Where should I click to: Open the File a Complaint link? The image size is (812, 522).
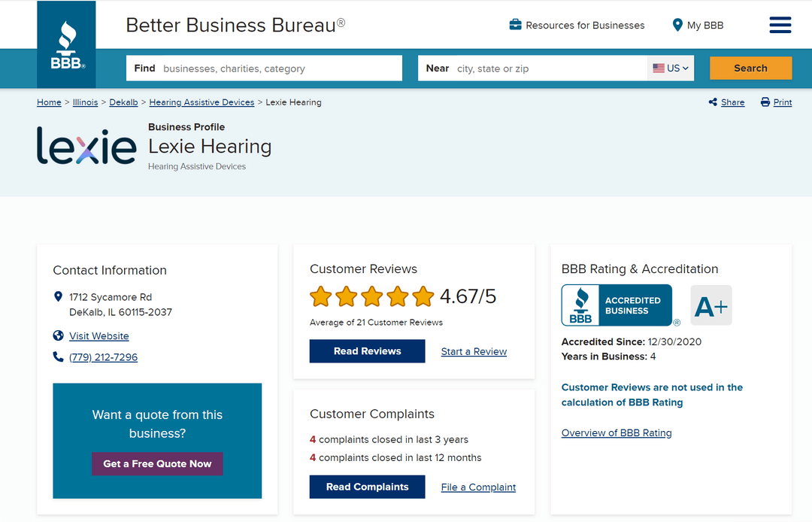(x=478, y=487)
